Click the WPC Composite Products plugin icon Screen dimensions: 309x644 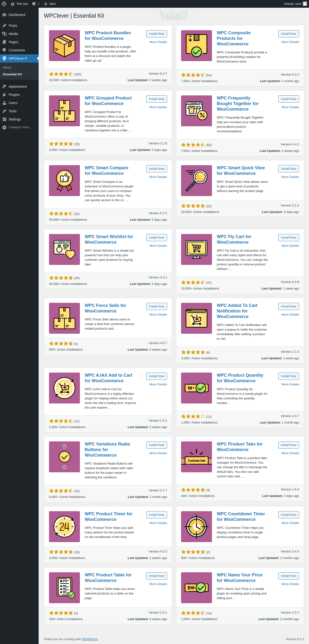[197, 46]
